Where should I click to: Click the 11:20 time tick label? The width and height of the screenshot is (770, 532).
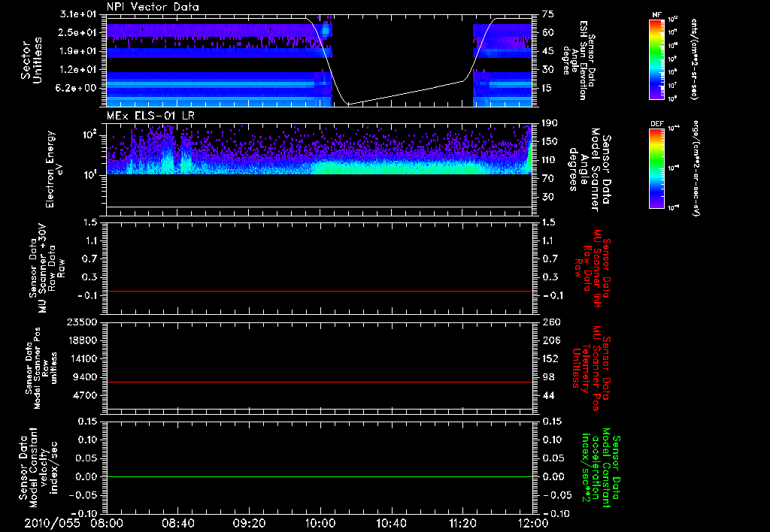462,523
